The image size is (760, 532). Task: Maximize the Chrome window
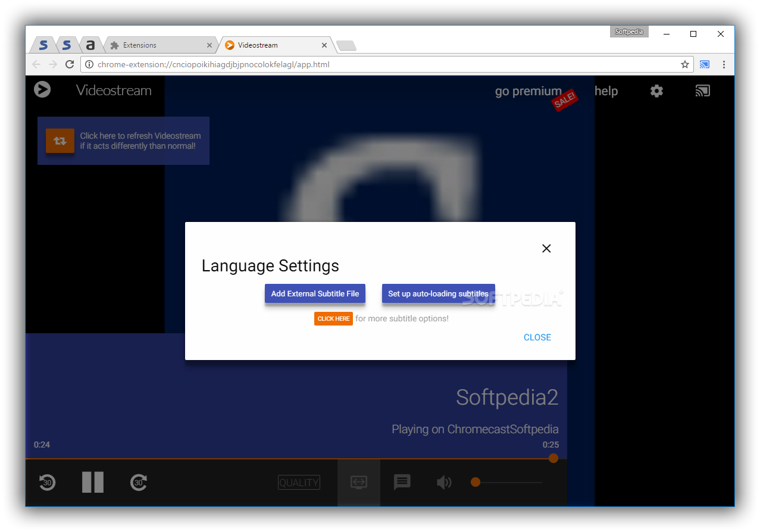click(x=693, y=34)
